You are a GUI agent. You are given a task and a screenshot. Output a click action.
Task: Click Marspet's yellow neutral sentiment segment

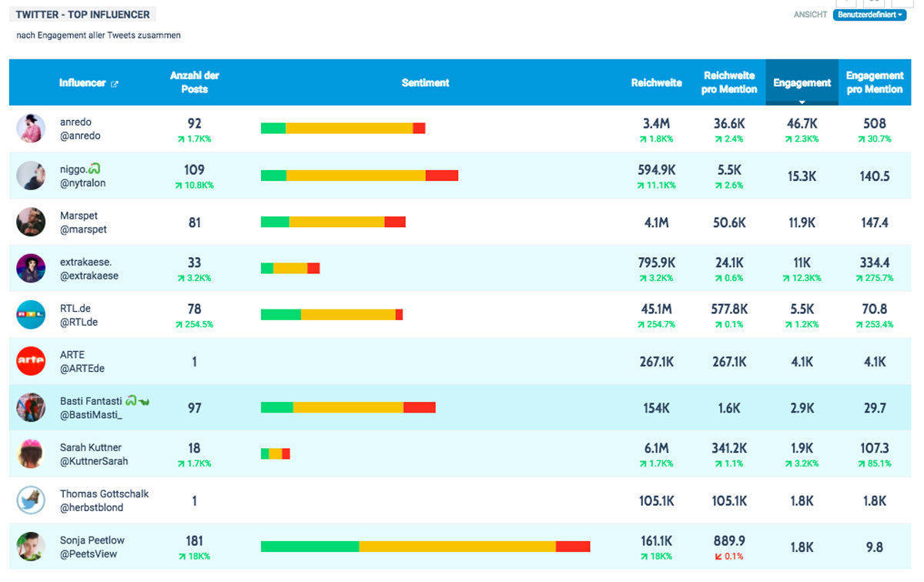coord(336,222)
